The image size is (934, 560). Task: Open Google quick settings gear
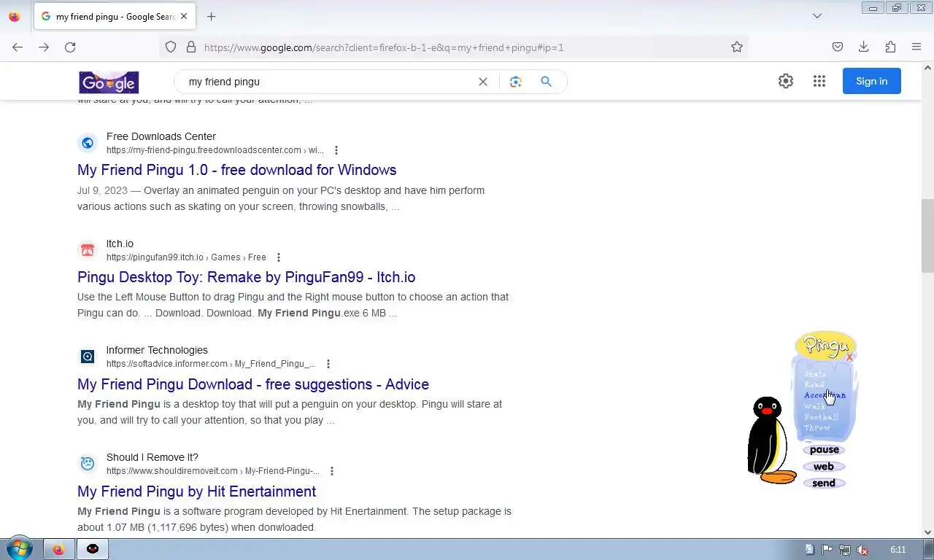pos(786,81)
